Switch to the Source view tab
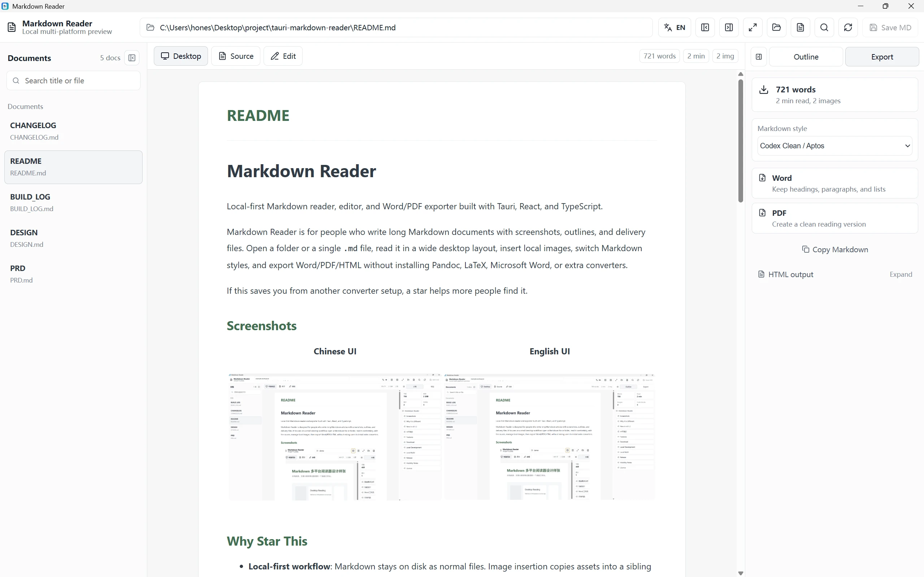The width and height of the screenshot is (924, 577). (x=235, y=56)
